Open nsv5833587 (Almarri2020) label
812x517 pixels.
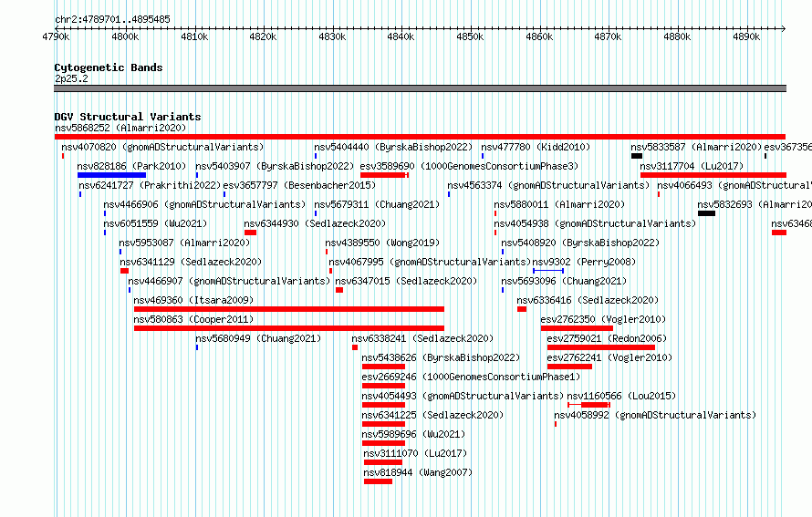coord(696,147)
